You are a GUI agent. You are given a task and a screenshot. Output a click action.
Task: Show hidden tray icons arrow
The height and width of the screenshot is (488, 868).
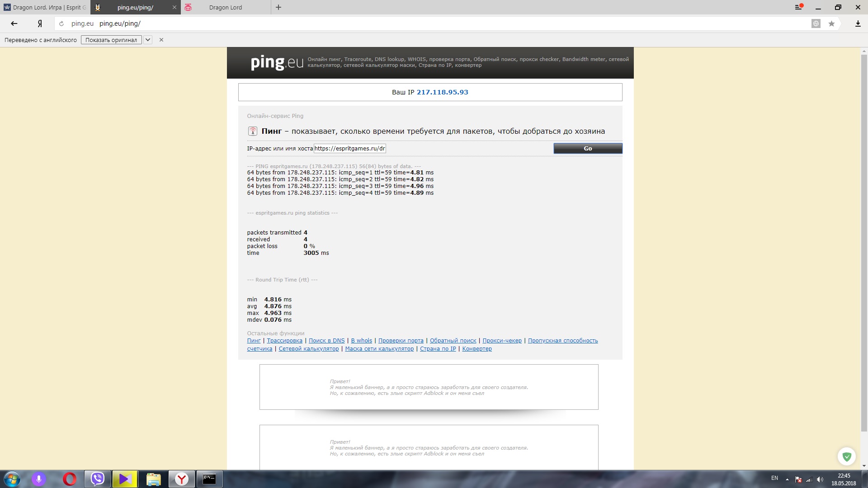click(787, 479)
